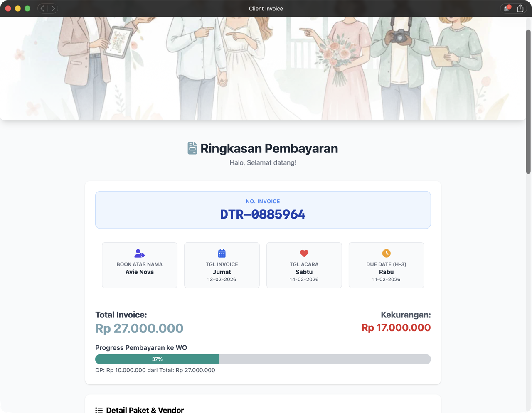Open the notification bell with red badge
This screenshot has height=413, width=532.
coord(507,8)
